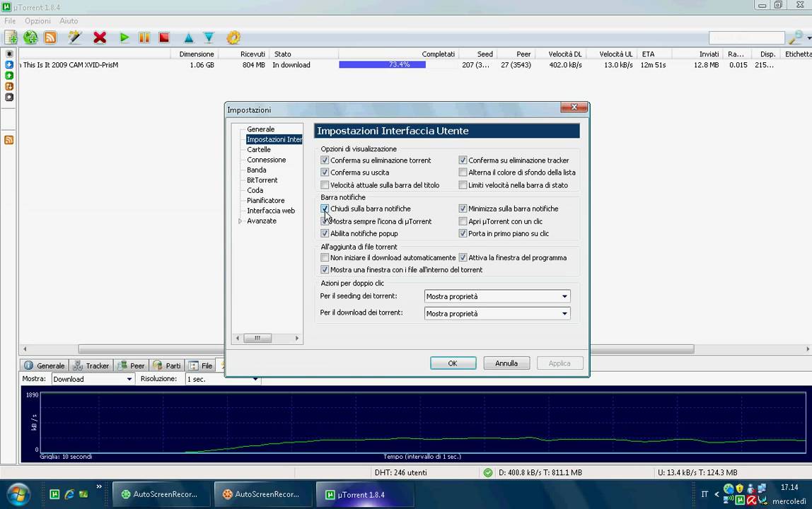Click the Internet Explorer quick launch icon
This screenshot has width=812, height=509.
pyautogui.click(x=69, y=494)
